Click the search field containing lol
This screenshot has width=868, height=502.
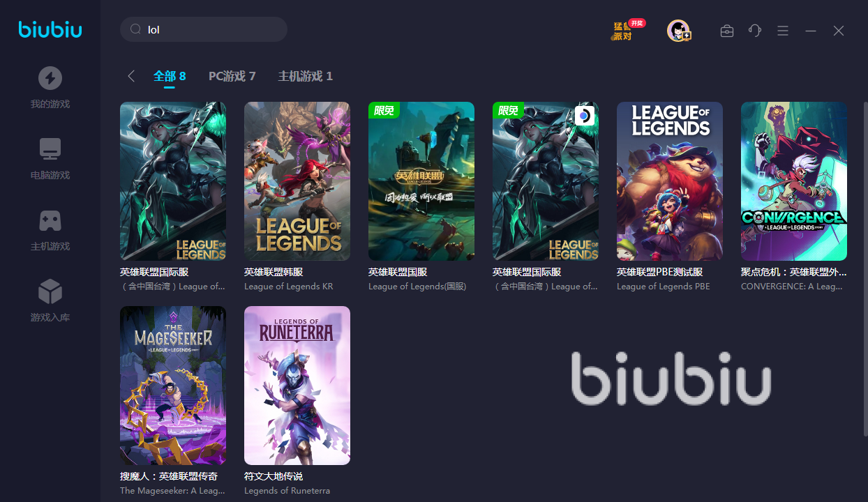(204, 29)
